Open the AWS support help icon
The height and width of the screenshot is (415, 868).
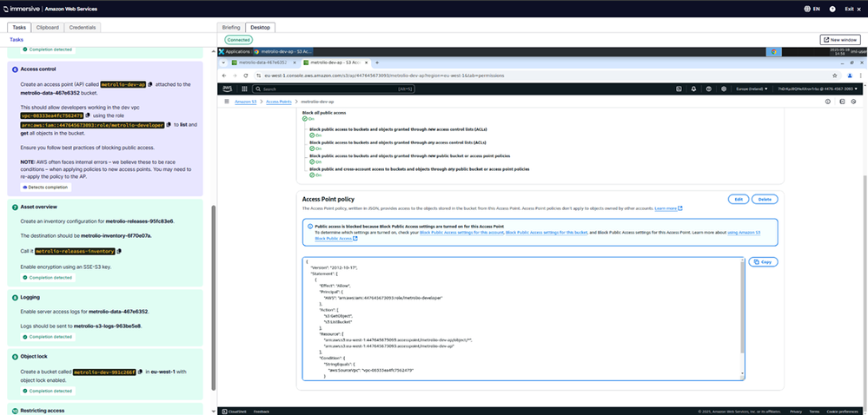[x=709, y=89]
